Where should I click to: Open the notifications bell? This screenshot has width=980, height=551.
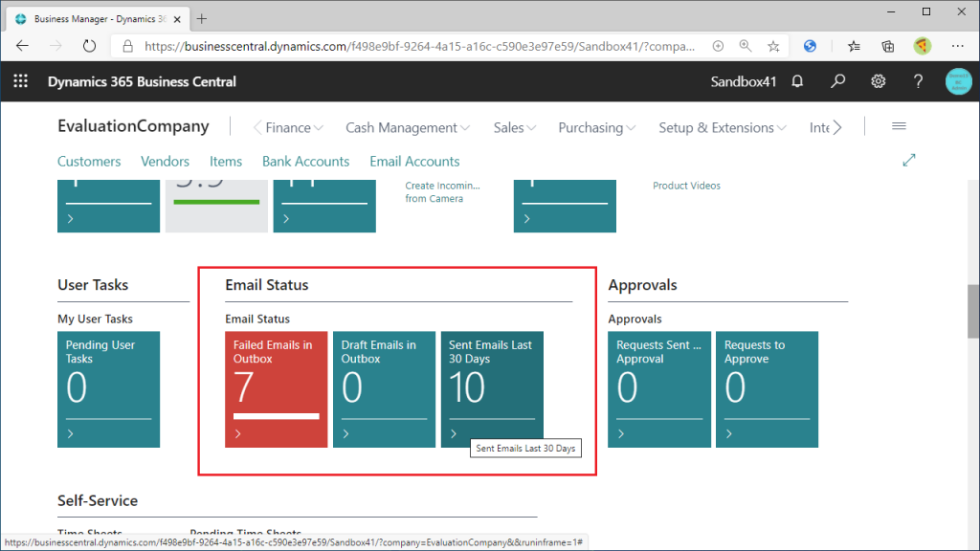click(x=797, y=81)
